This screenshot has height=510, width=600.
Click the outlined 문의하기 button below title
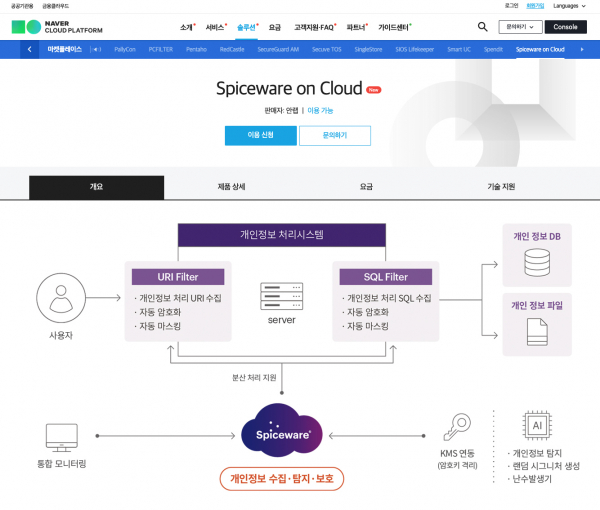tap(334, 135)
